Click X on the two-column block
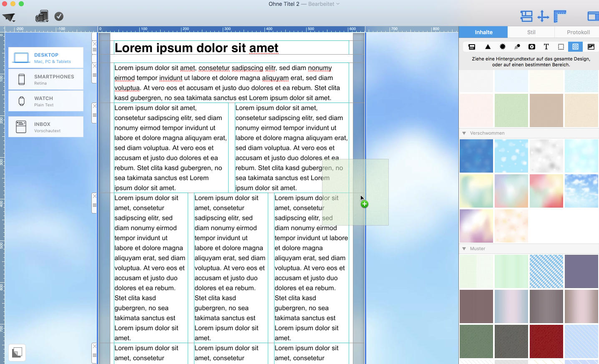 coord(94,106)
